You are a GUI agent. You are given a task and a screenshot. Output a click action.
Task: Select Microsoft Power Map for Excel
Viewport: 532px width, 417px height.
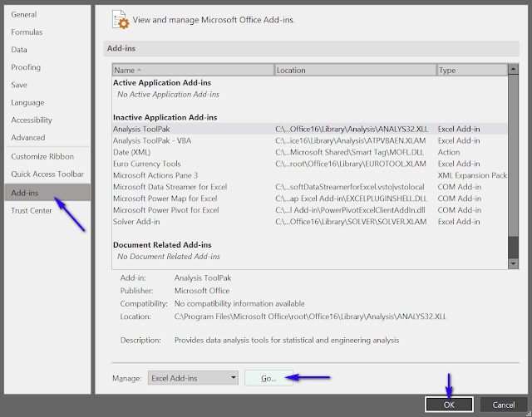(x=310, y=199)
